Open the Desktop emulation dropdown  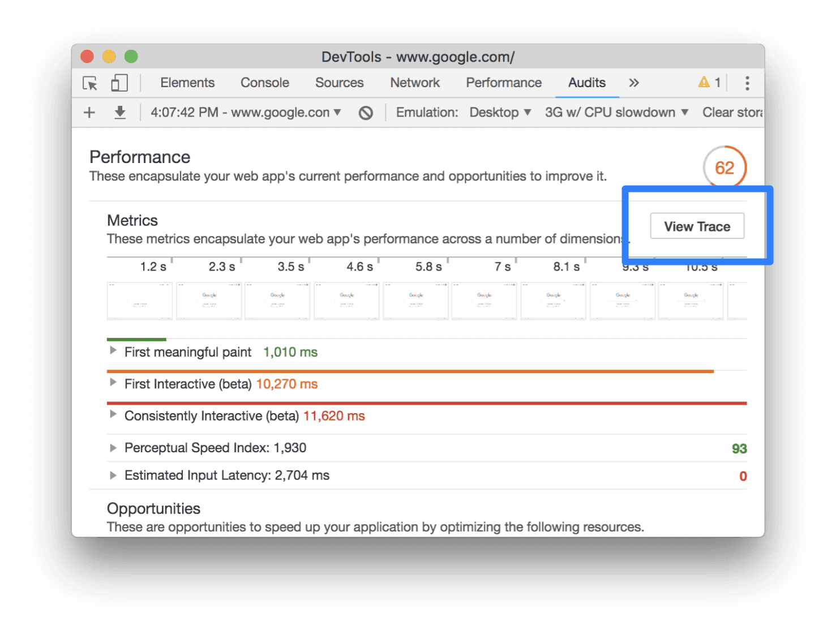[x=500, y=113]
